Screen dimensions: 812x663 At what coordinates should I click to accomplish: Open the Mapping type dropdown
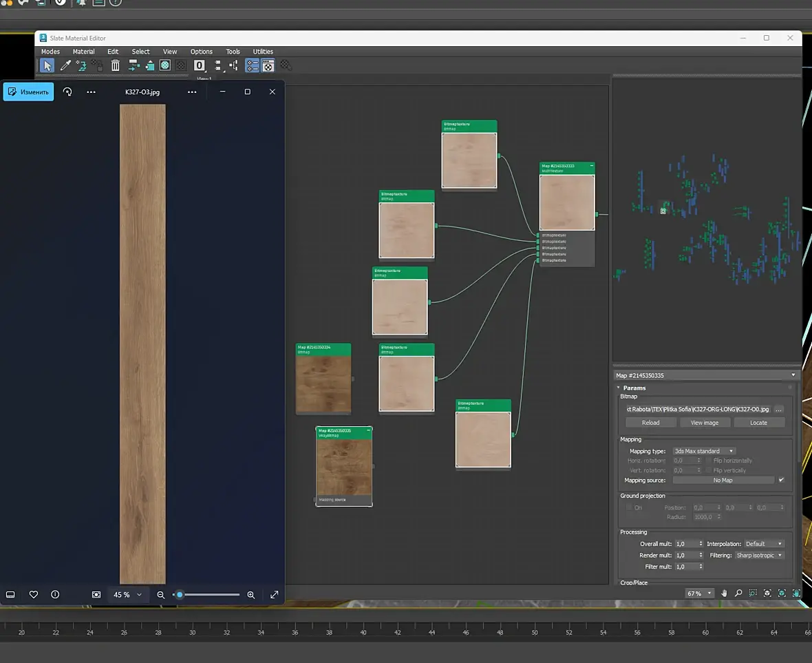703,451
